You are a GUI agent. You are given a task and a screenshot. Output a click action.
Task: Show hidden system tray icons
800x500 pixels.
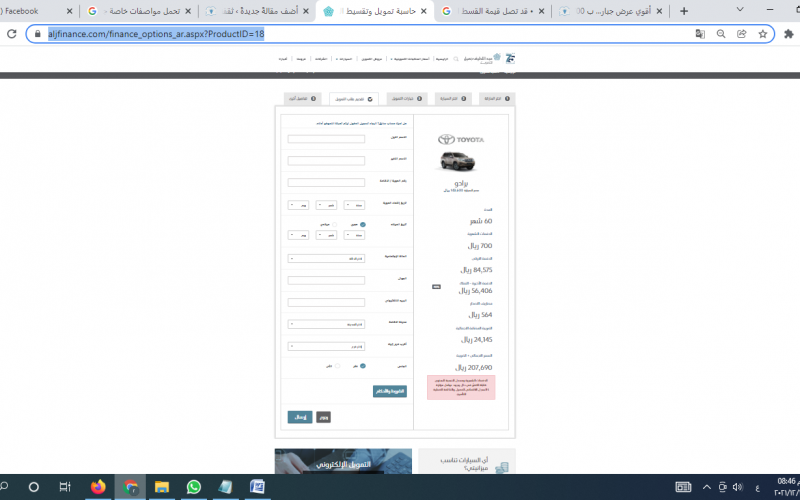coord(707,487)
